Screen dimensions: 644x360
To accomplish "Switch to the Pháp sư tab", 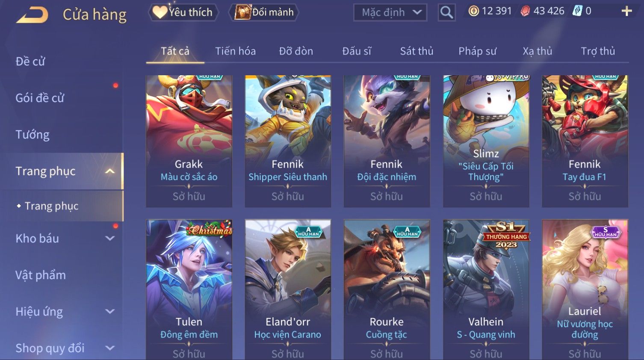I will [x=477, y=51].
